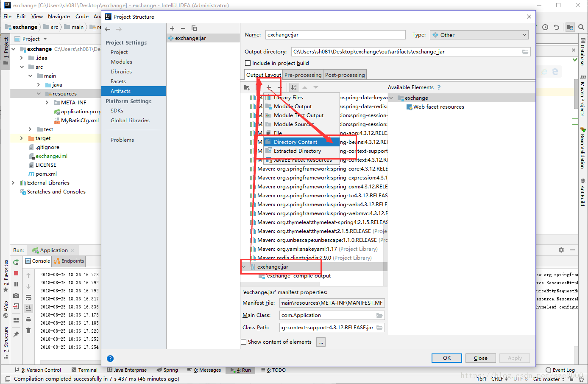Add a new artifact with plus icon
The height and width of the screenshot is (384, 588).
click(172, 28)
